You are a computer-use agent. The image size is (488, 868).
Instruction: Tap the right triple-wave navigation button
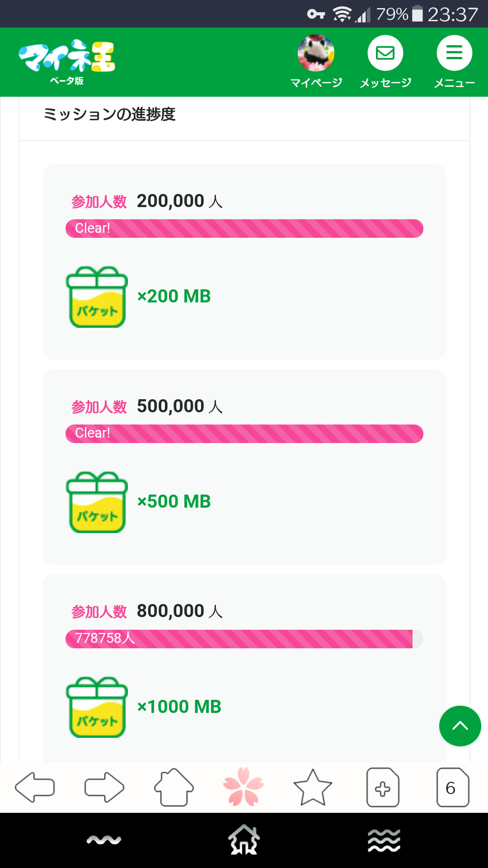coord(384,840)
